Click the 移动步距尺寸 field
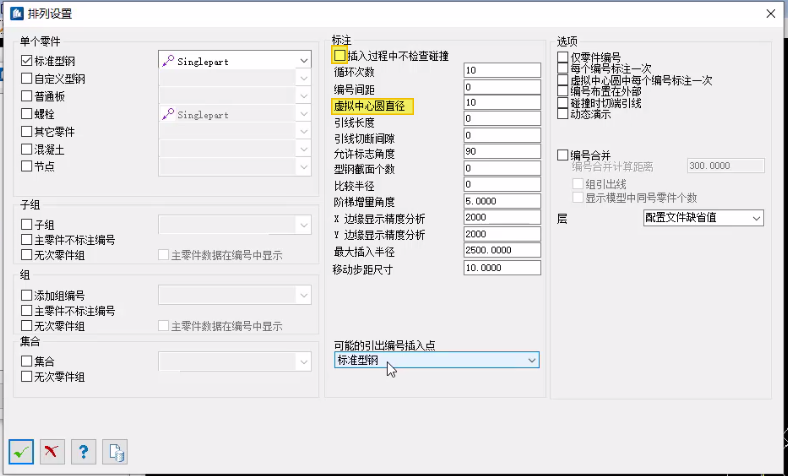788x476 pixels. pos(502,267)
